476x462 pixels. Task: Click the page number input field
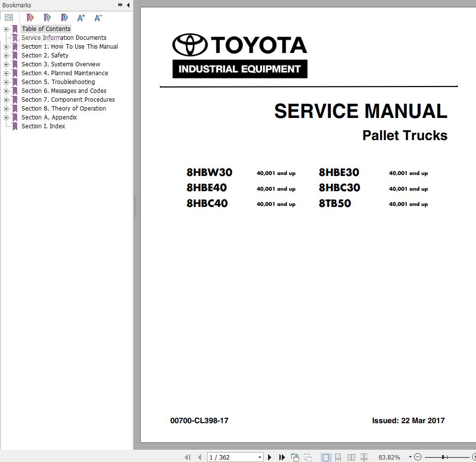coord(231,457)
